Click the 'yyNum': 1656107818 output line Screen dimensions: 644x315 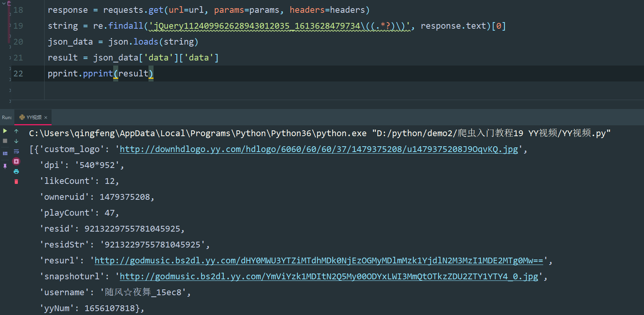(x=92, y=308)
